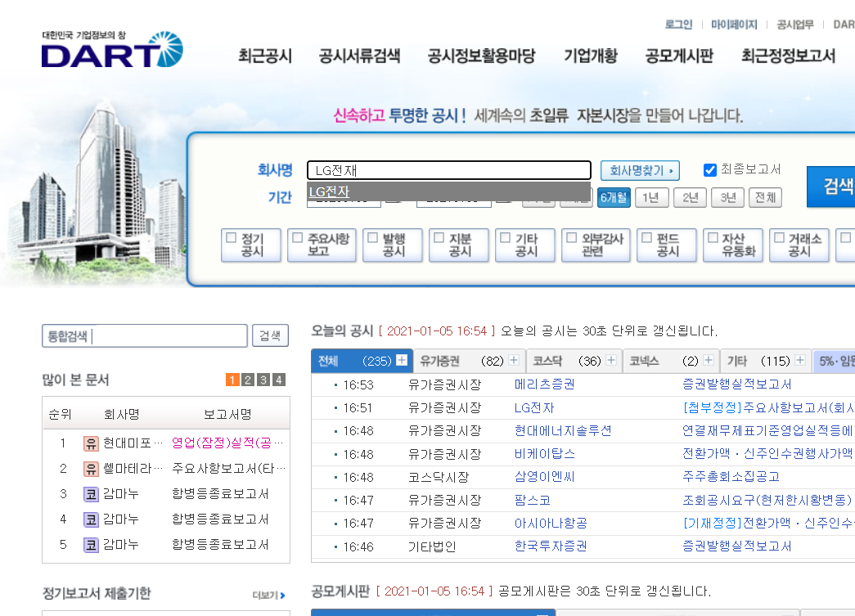This screenshot has height=616, width=855.
Task: Click the 통합검색 input field
Action: tap(145, 335)
